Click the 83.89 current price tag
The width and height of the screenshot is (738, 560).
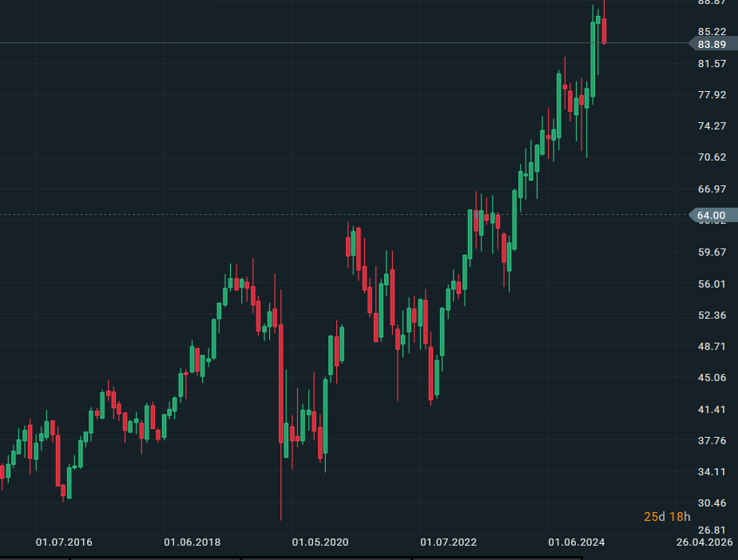(x=710, y=45)
